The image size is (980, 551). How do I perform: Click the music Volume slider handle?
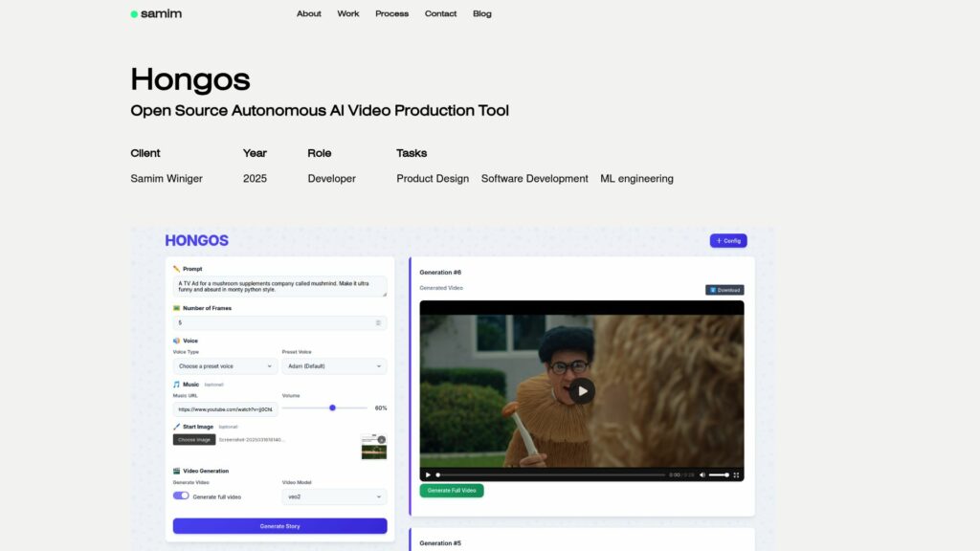(332, 408)
